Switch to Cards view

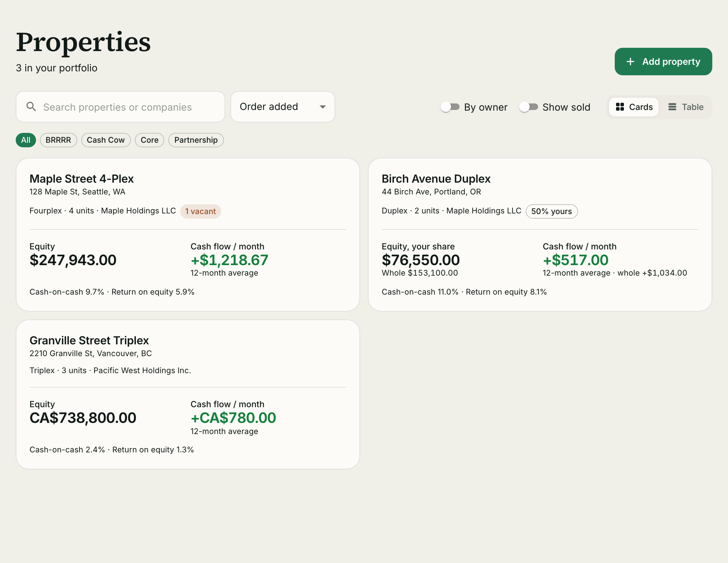point(634,107)
